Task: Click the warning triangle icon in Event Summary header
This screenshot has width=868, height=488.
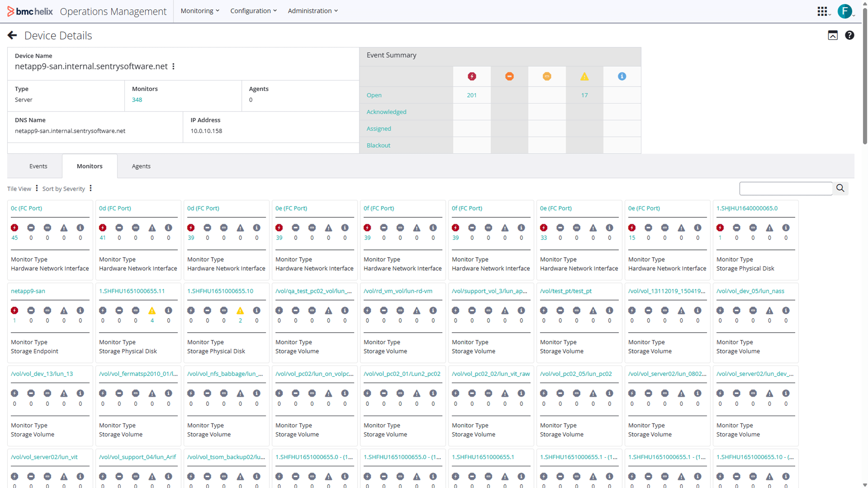Action: [x=584, y=76]
